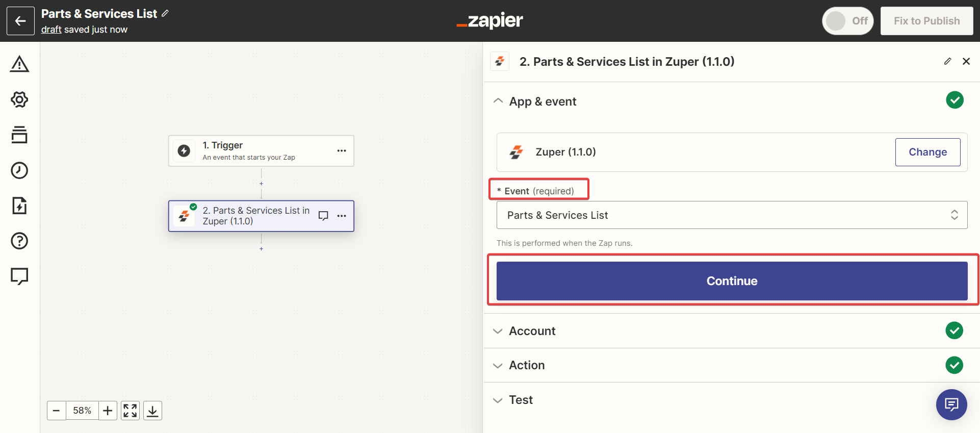980x433 pixels.
Task: Open Zap settings gear icon
Action: click(x=19, y=99)
